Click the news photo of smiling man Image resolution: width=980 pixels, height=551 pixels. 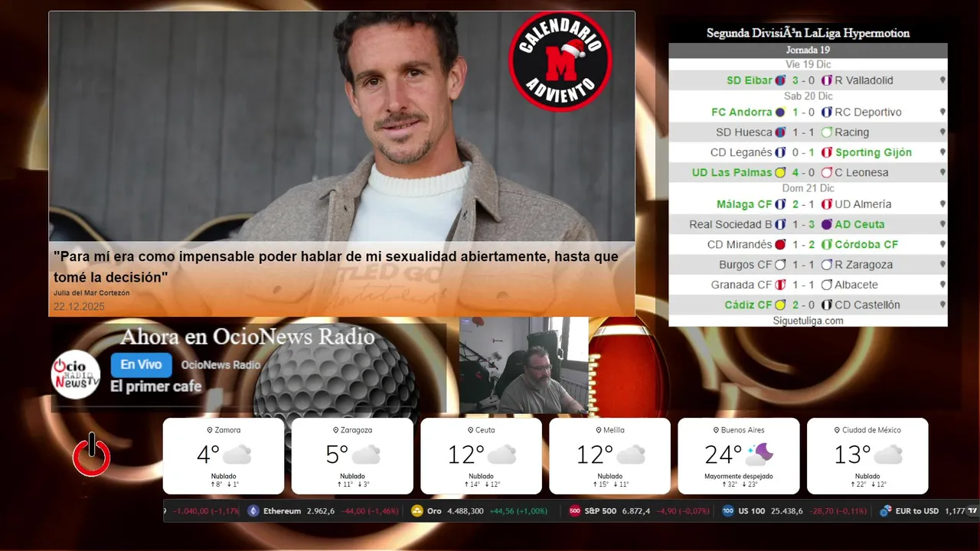click(341, 126)
